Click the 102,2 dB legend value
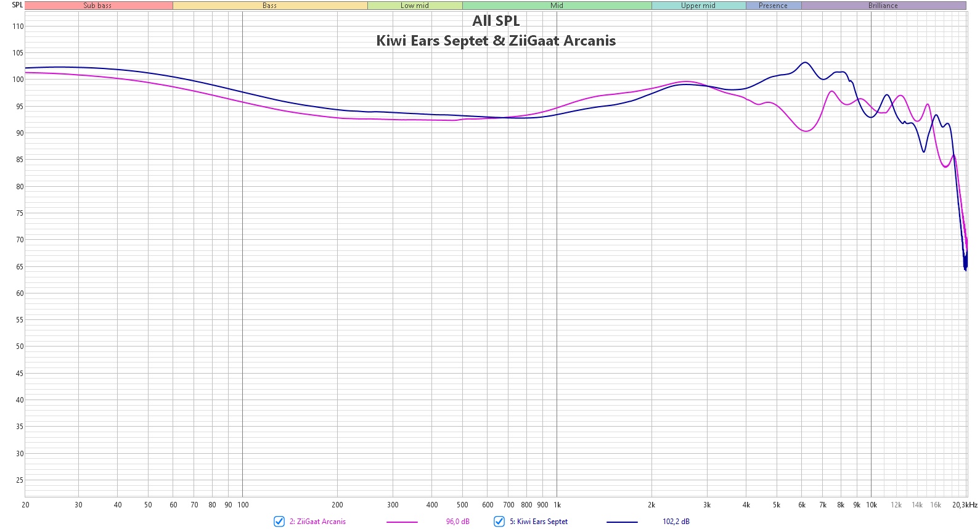Image resolution: width=980 pixels, height=529 pixels. click(x=676, y=522)
